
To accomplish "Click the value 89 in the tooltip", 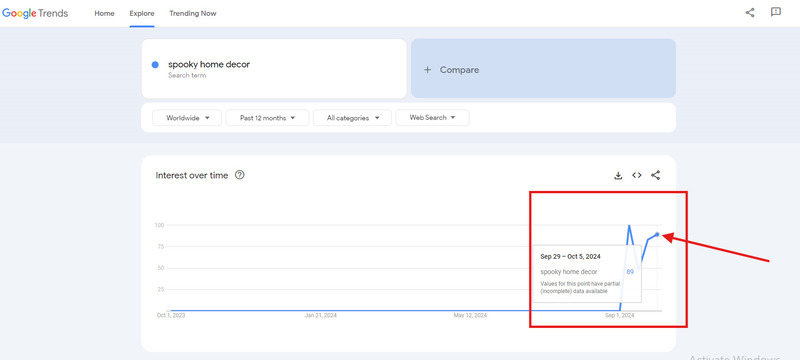I will click(630, 272).
